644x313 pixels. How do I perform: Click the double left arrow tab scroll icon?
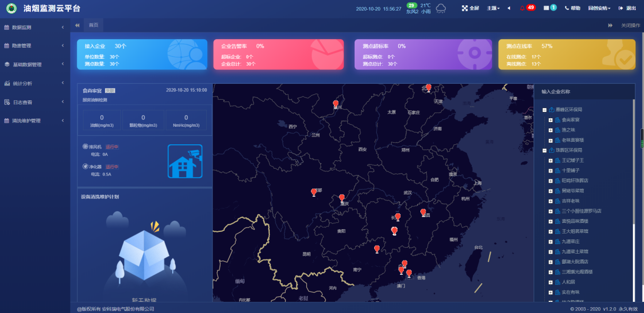point(77,25)
